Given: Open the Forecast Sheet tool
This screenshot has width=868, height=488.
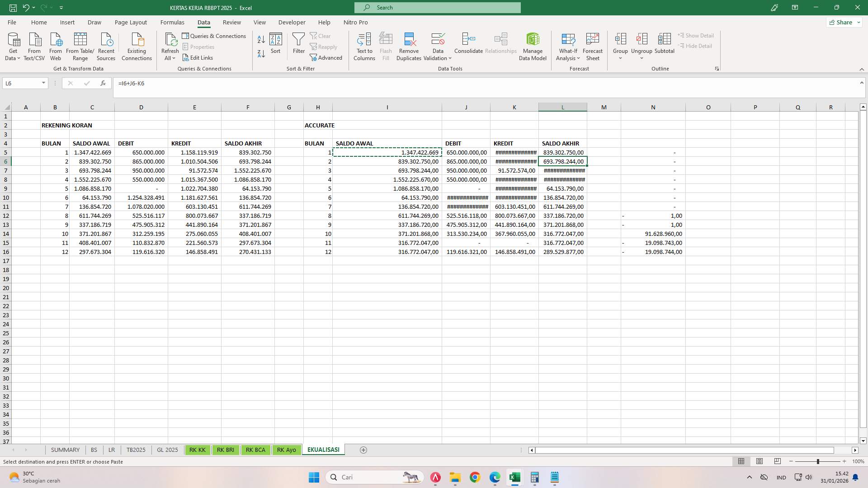Looking at the screenshot, I should point(592,45).
